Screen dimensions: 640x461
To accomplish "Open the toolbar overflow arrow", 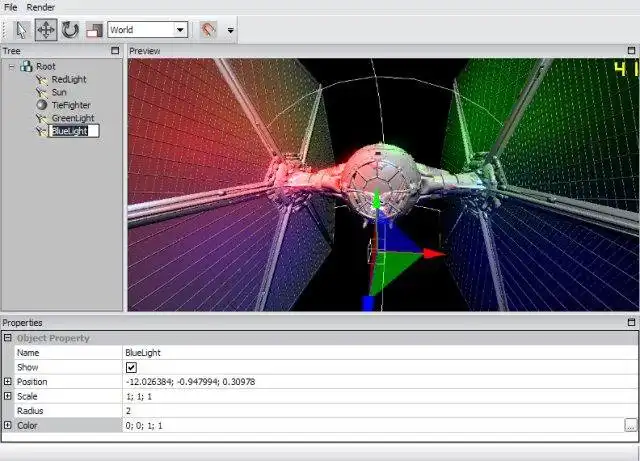I will pyautogui.click(x=231, y=30).
